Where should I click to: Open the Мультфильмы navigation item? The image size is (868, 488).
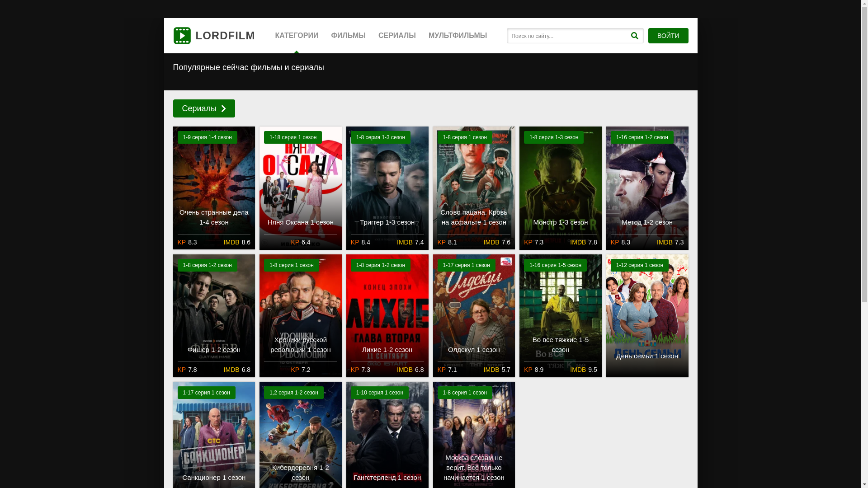point(458,36)
